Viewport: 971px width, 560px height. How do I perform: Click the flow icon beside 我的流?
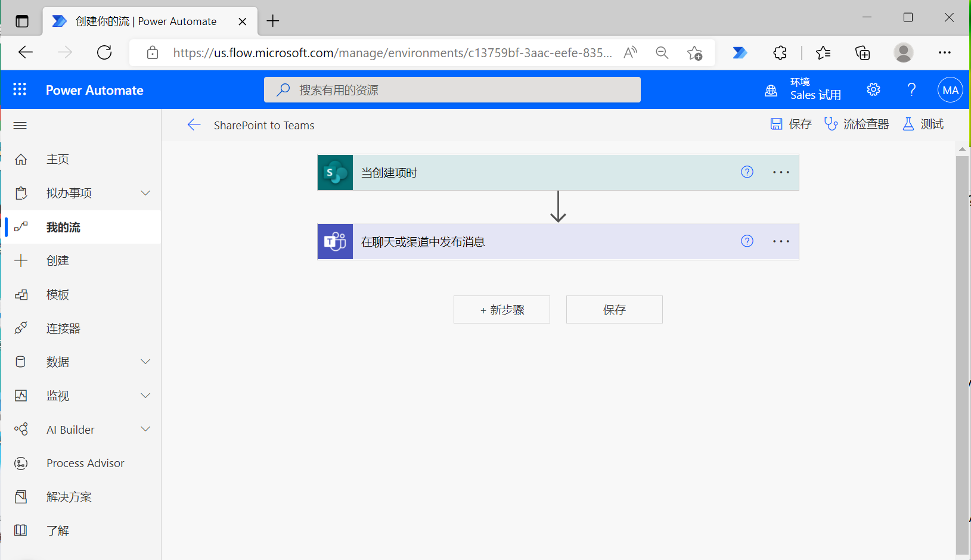[x=21, y=227]
